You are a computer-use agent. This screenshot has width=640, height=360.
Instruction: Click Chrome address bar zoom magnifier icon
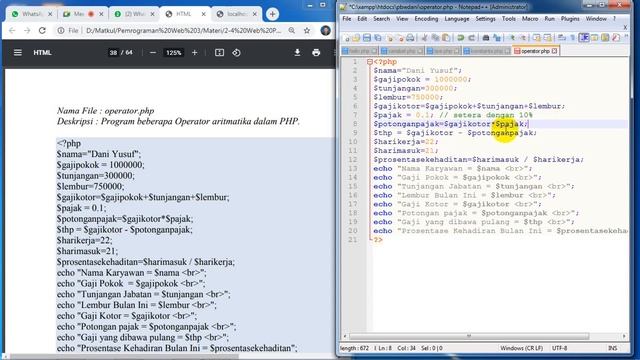tap(292, 31)
